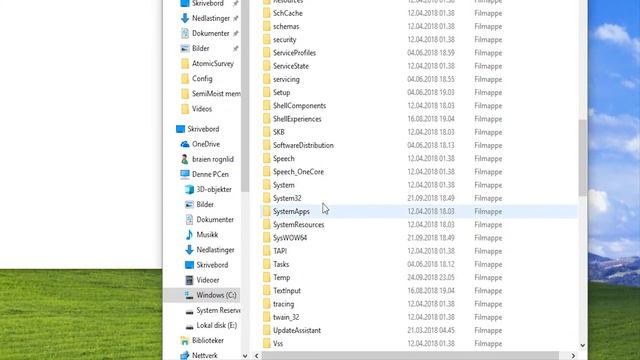Open the Nettverk network icon

(185, 356)
